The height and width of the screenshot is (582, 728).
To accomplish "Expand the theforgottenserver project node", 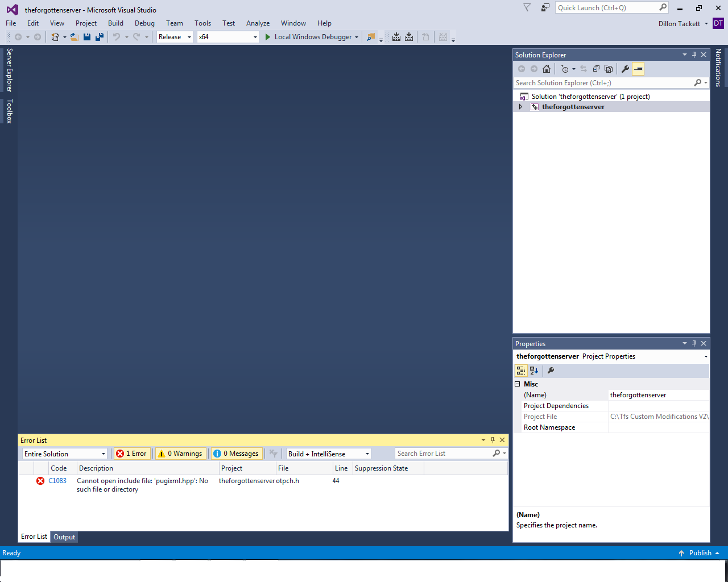I will click(520, 107).
